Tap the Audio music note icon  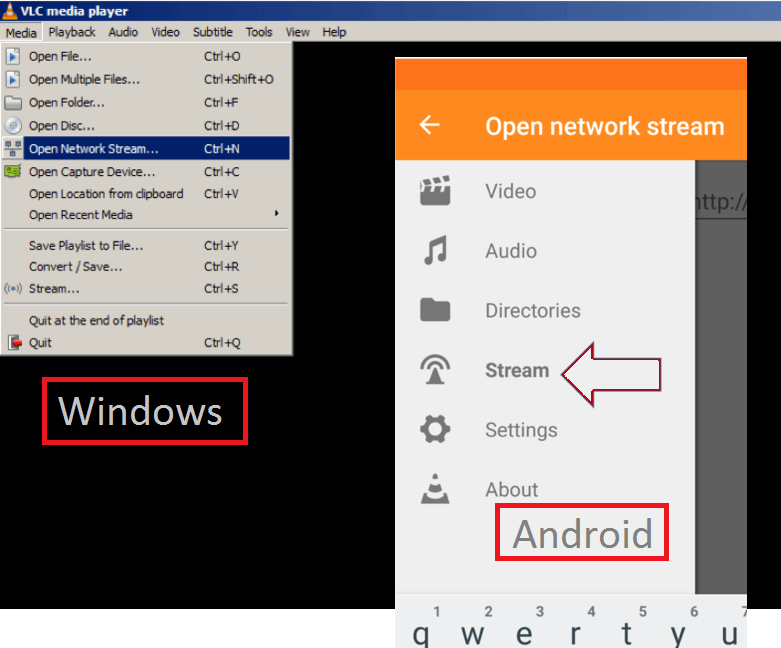[x=435, y=250]
